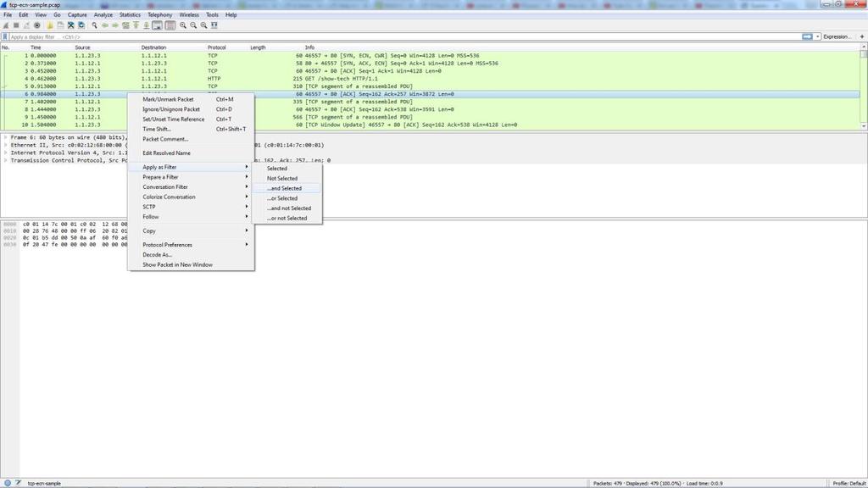The image size is (868, 488).
Task: Click Profile: Default in status bar
Action: [849, 483]
